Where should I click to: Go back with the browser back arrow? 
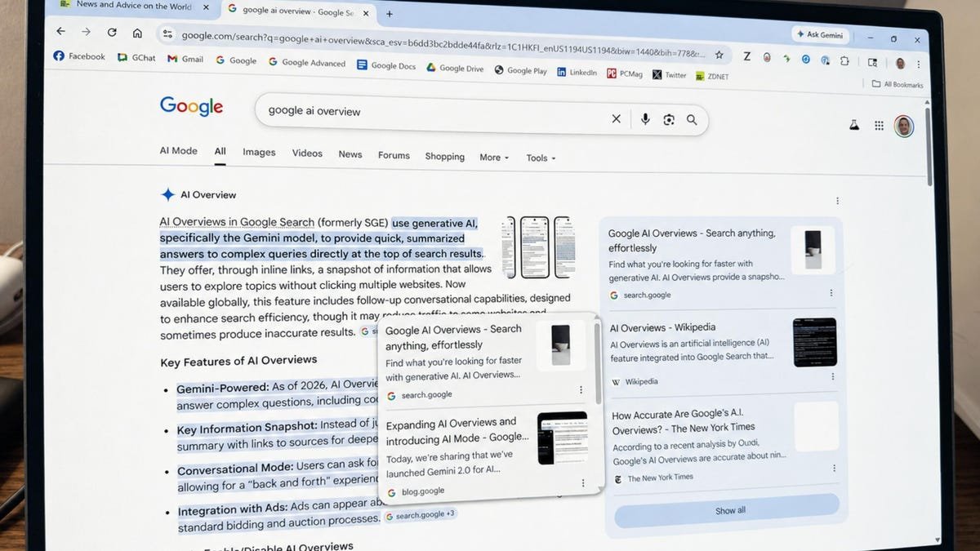pos(60,31)
